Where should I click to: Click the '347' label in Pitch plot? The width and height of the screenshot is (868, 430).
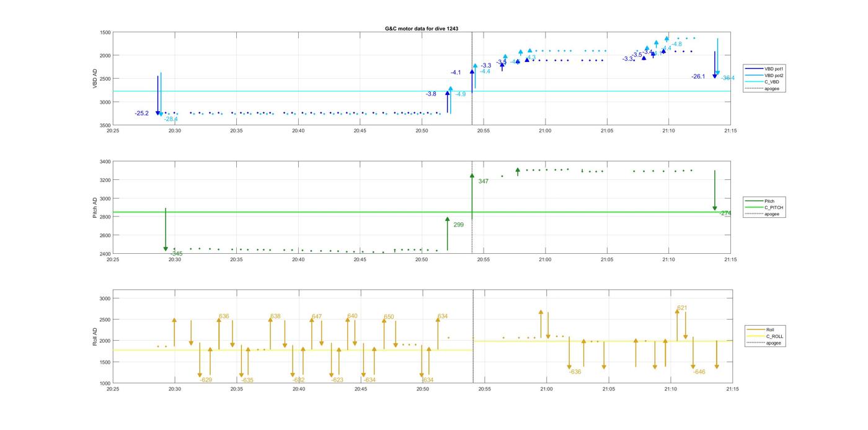pyautogui.click(x=483, y=181)
